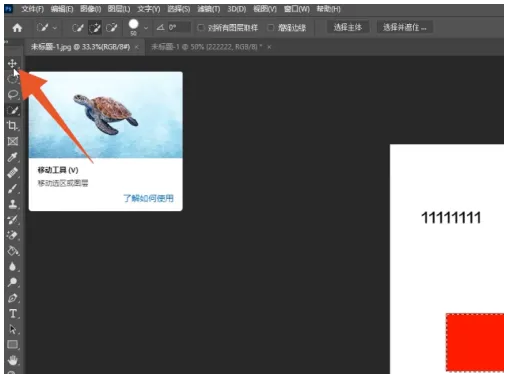Viewport: 508px width, 374px height.
Task: Select the Spot Healing Brush tool
Action: pos(13,173)
